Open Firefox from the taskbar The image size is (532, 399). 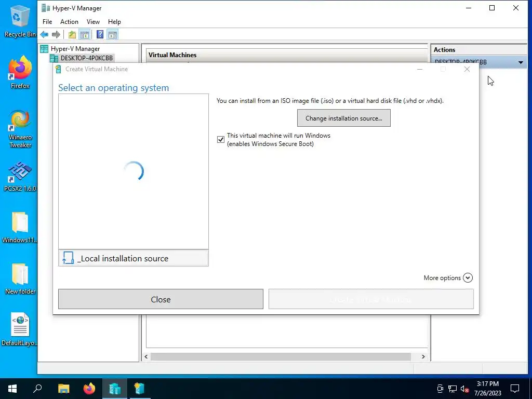tap(89, 389)
